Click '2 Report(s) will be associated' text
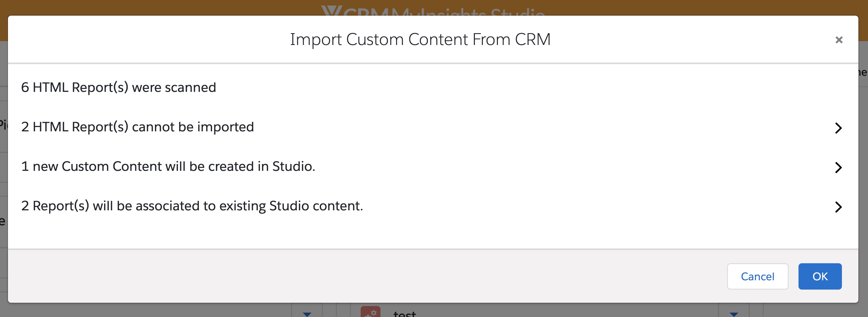This screenshot has height=317, width=868. [x=192, y=206]
